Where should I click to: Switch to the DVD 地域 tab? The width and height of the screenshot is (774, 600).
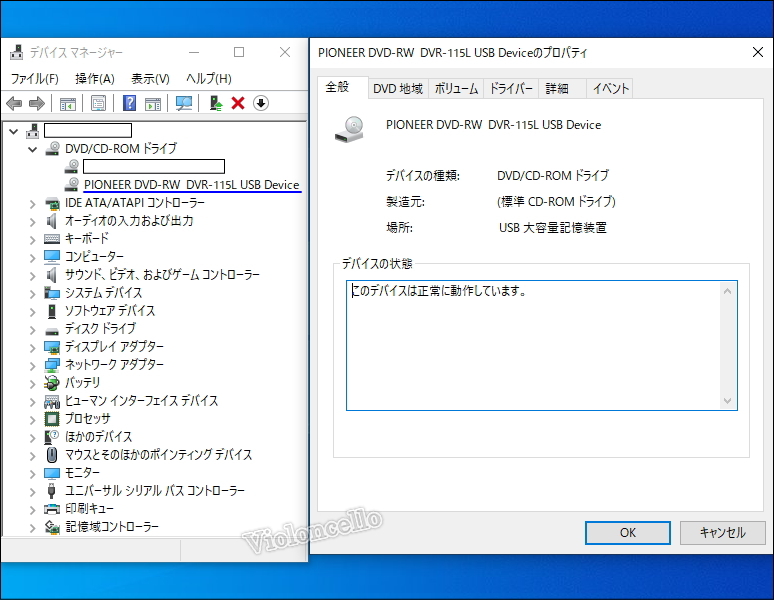click(398, 89)
